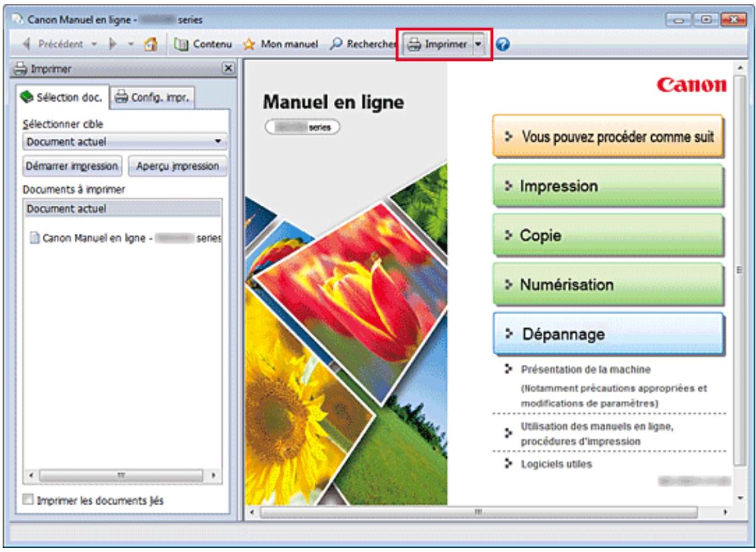The height and width of the screenshot is (552, 756).
Task: Open the Dépannage section
Action: tap(608, 334)
